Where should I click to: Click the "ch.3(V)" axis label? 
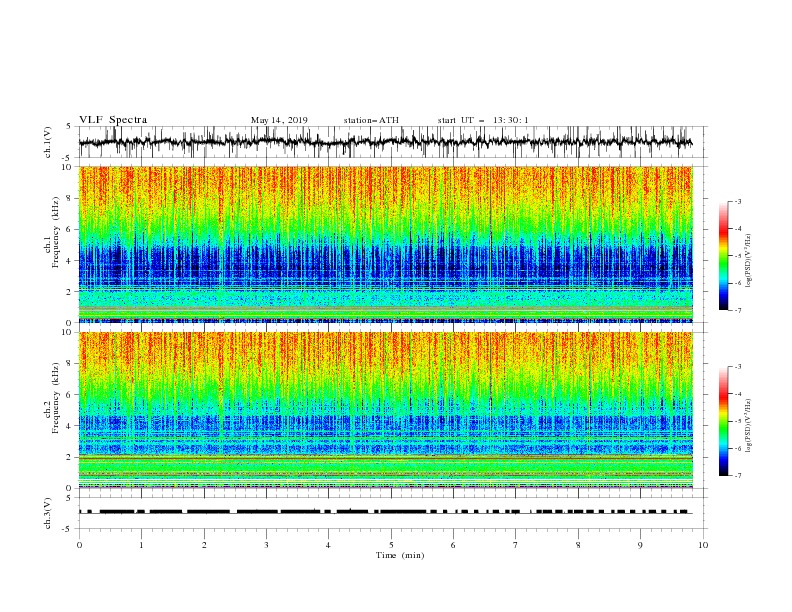coord(48,513)
